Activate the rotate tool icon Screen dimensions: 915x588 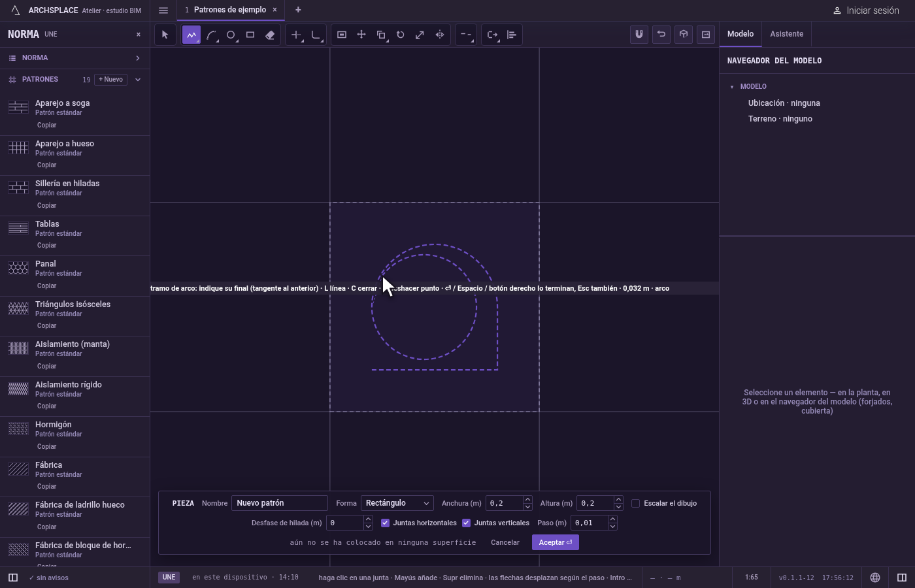(x=401, y=35)
